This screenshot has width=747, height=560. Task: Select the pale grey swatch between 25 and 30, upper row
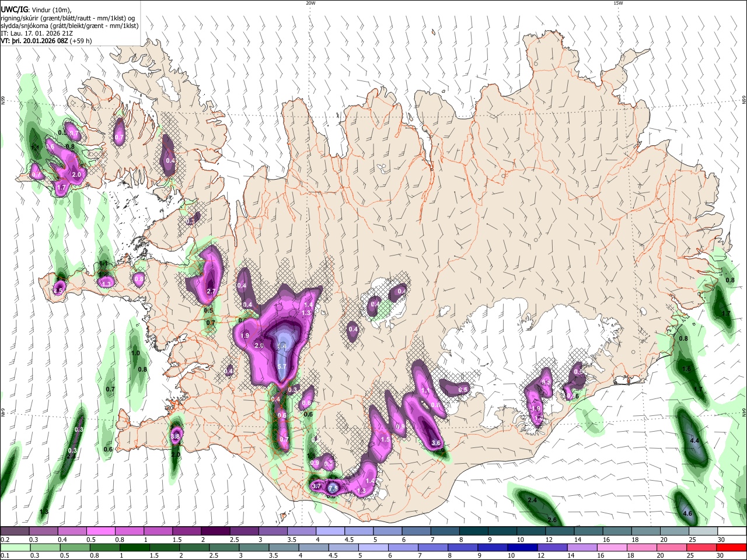(703, 531)
